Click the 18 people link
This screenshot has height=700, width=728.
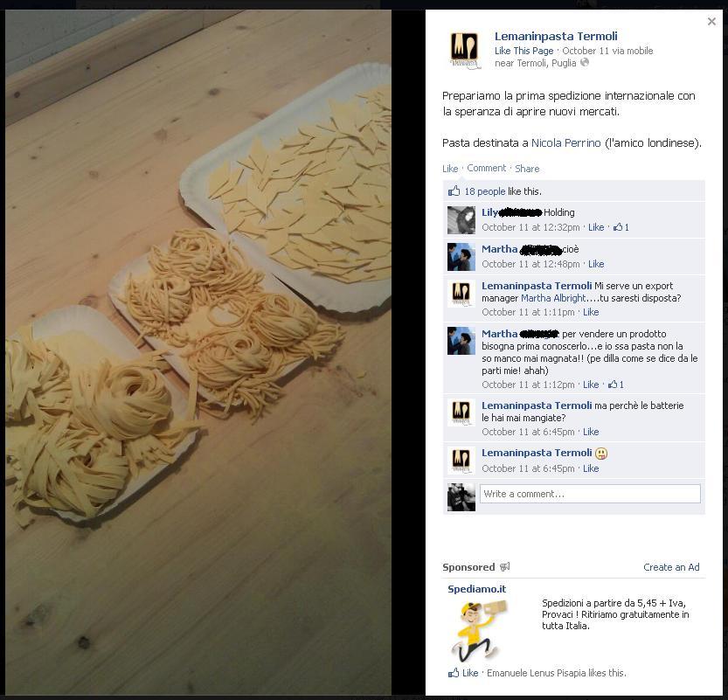click(x=485, y=191)
